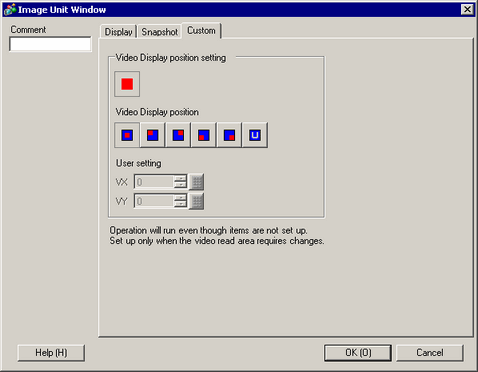Viewport: 478px width, 372px height.
Task: Switch to the Display tab
Action: point(118,32)
